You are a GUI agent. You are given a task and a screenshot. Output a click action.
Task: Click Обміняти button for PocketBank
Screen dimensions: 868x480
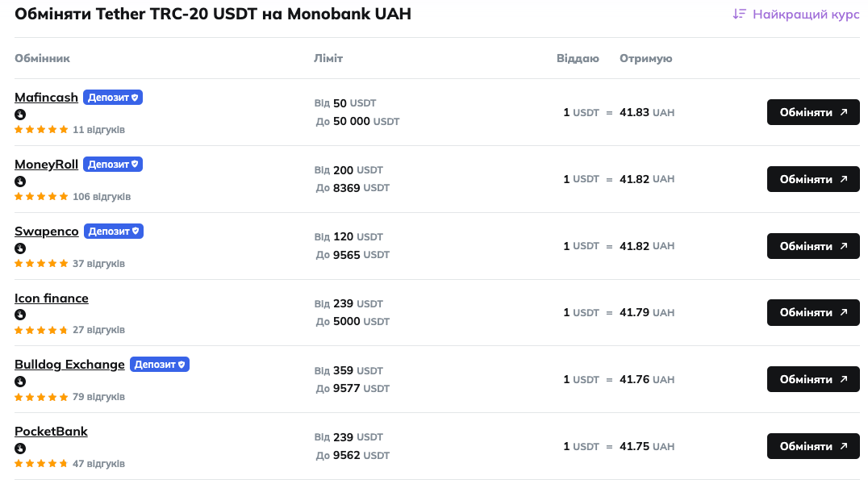coord(813,447)
